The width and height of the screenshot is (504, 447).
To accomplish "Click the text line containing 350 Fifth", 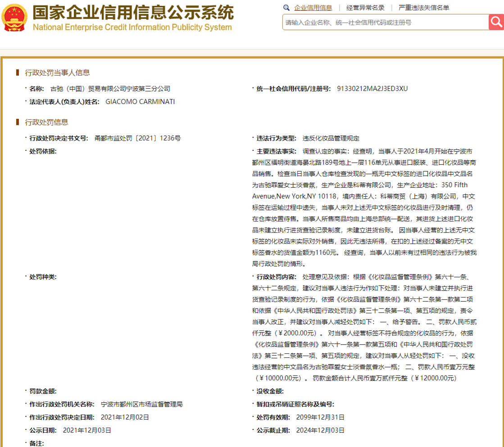I will (x=360, y=185).
